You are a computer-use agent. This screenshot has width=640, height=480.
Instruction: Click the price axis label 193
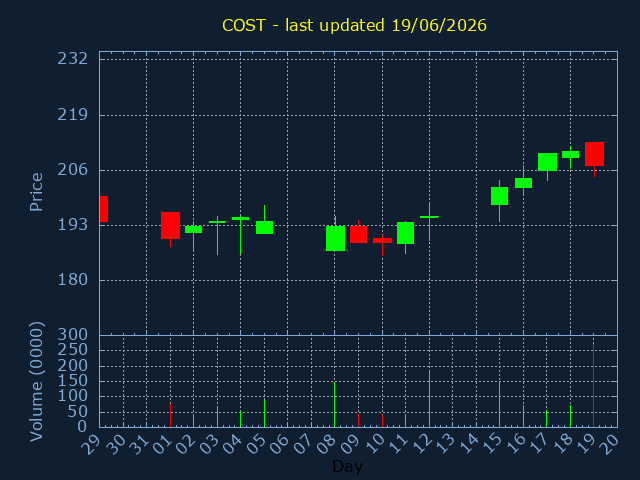pos(73,224)
